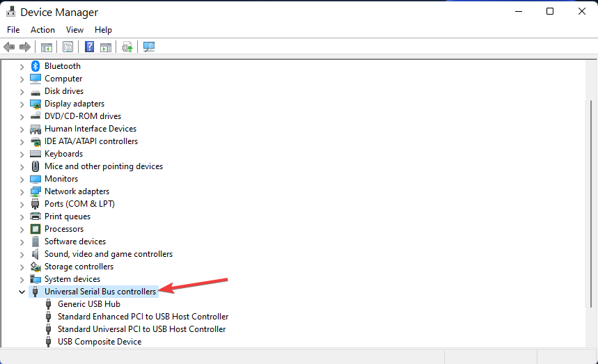This screenshot has height=364, width=598.
Task: Select USB Composite Device entry
Action: (x=100, y=342)
